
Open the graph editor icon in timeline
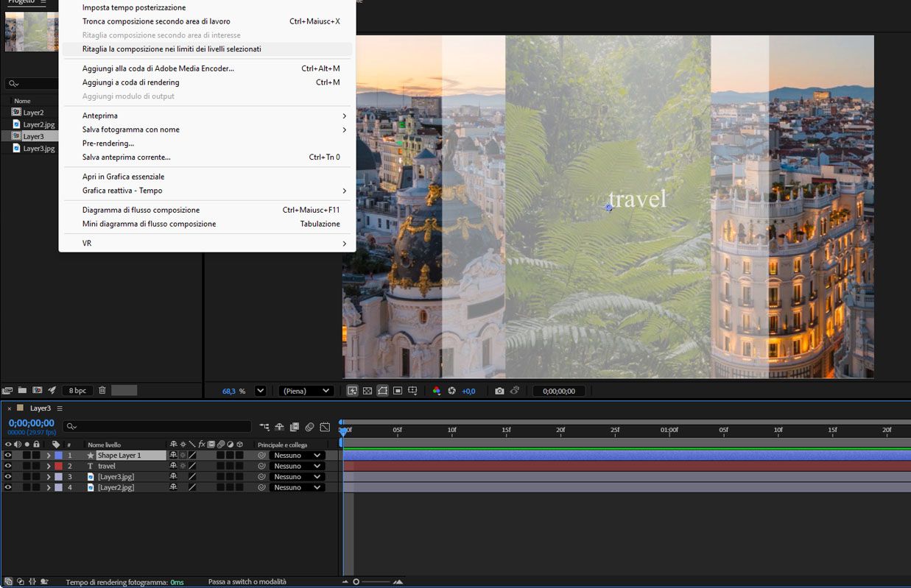click(325, 427)
